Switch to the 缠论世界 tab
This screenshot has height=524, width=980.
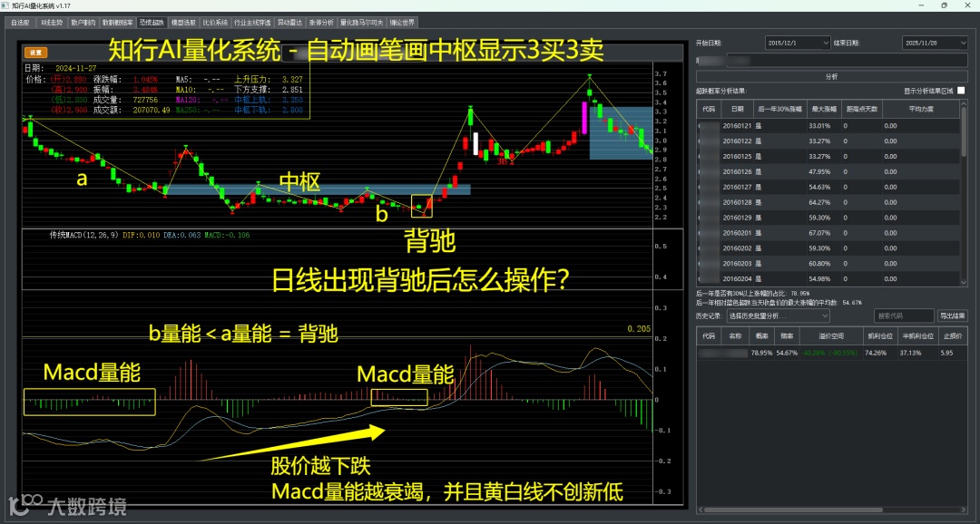(x=402, y=23)
